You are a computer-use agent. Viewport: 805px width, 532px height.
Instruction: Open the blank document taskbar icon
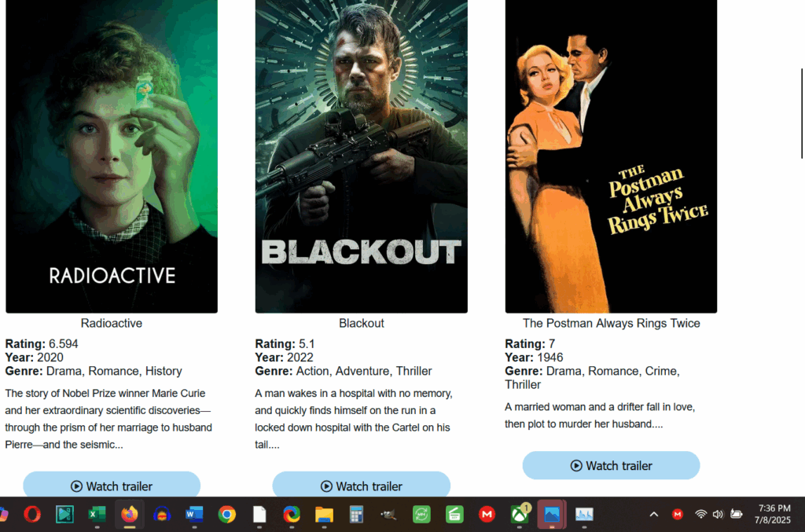259,513
